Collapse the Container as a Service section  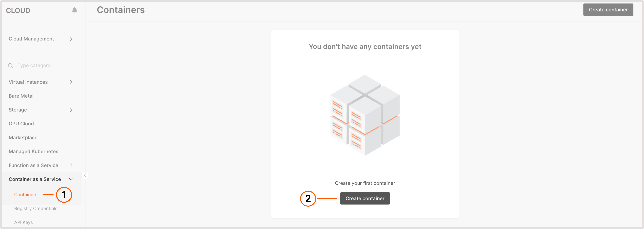[x=71, y=179]
